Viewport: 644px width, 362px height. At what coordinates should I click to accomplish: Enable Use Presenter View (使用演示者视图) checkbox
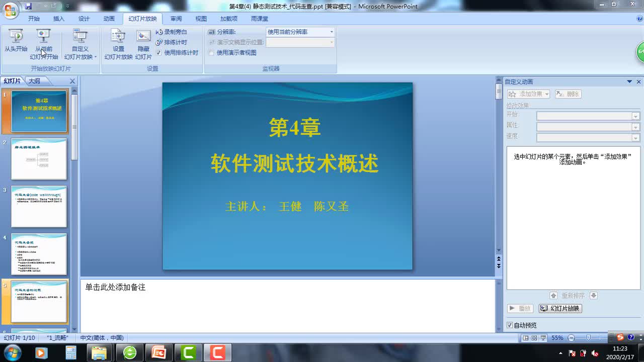coord(211,52)
